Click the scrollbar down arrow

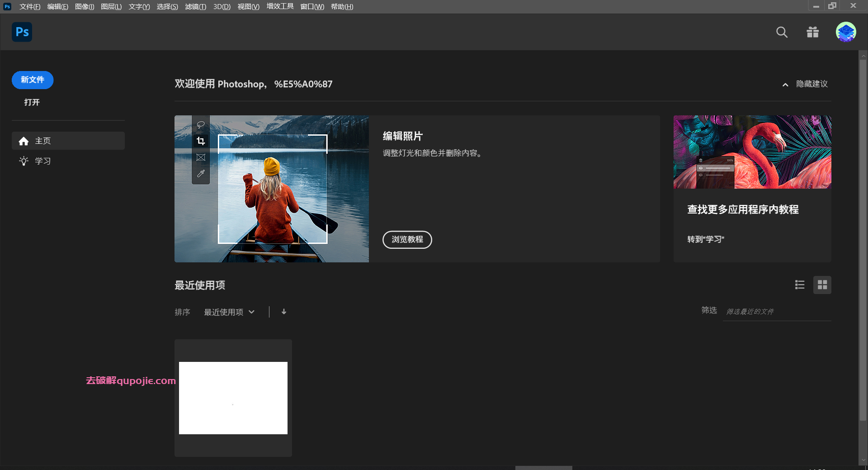(x=863, y=461)
